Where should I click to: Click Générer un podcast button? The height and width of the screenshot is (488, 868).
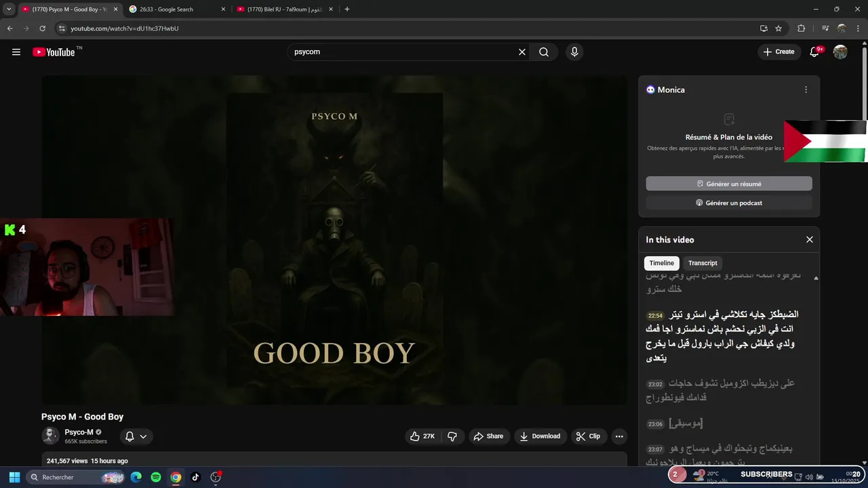pyautogui.click(x=729, y=203)
